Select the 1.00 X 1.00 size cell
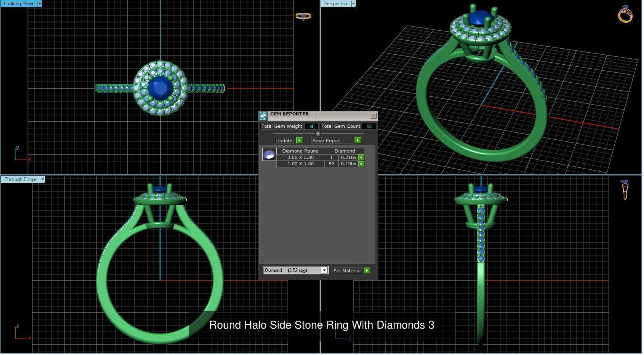Image resolution: width=644 pixels, height=355 pixels. click(x=300, y=164)
